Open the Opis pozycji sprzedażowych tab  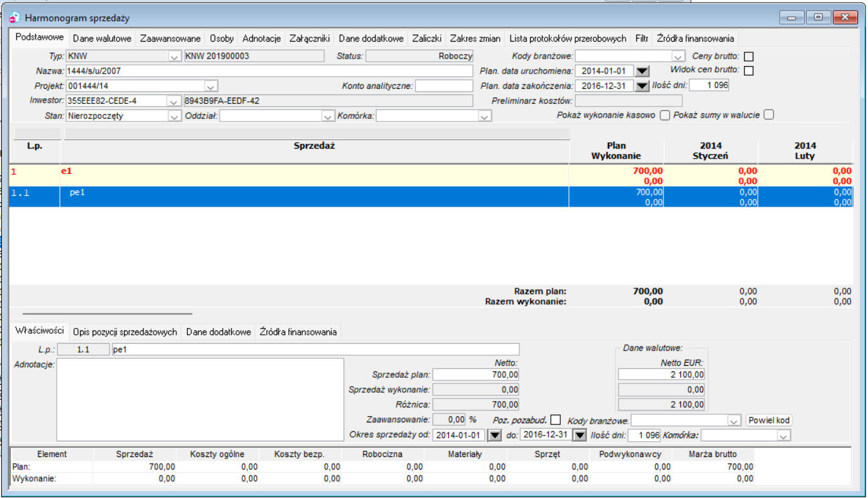(125, 332)
